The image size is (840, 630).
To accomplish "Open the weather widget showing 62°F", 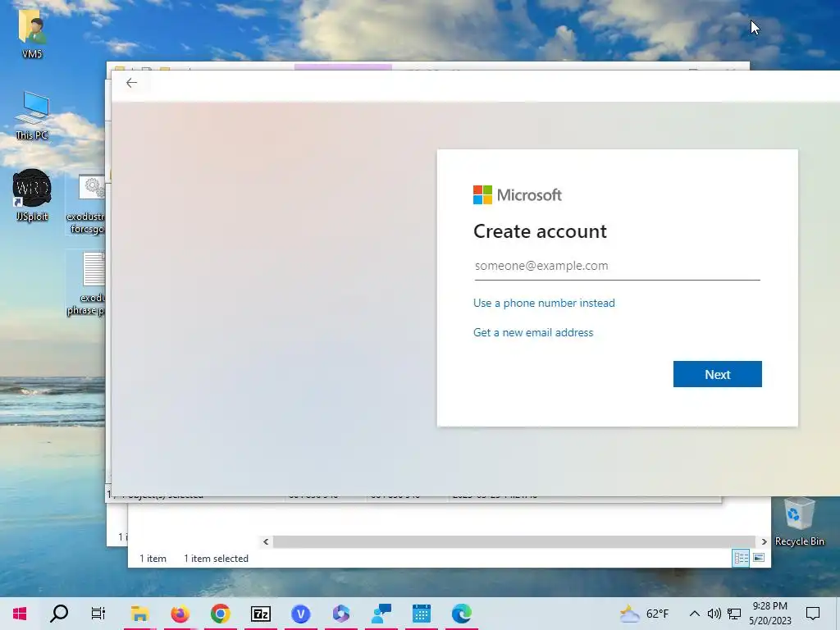I will [x=644, y=614].
